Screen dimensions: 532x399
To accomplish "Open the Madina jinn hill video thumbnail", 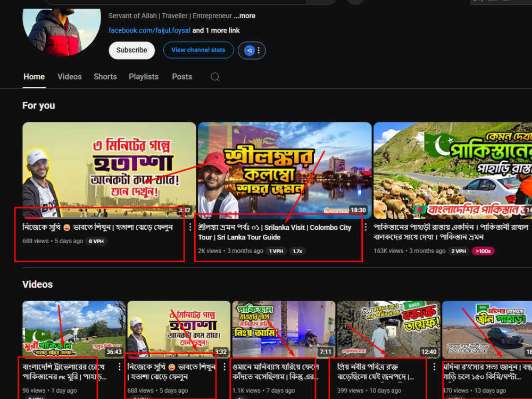I will pos(487,329).
